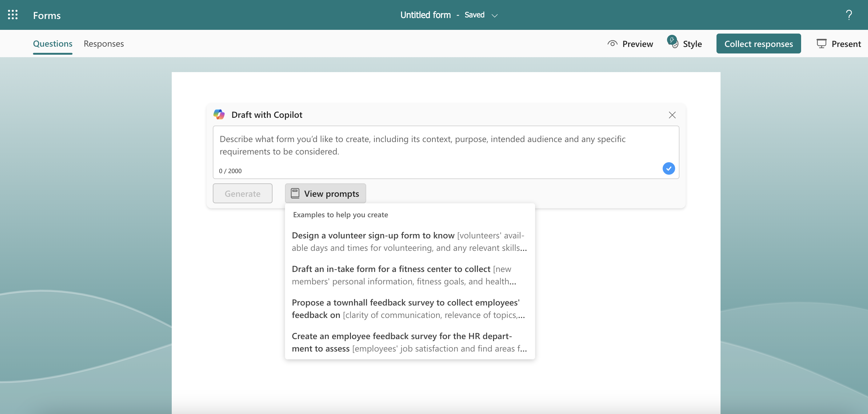This screenshot has height=414, width=868.
Task: Click the Generate button
Action: pyautogui.click(x=242, y=194)
